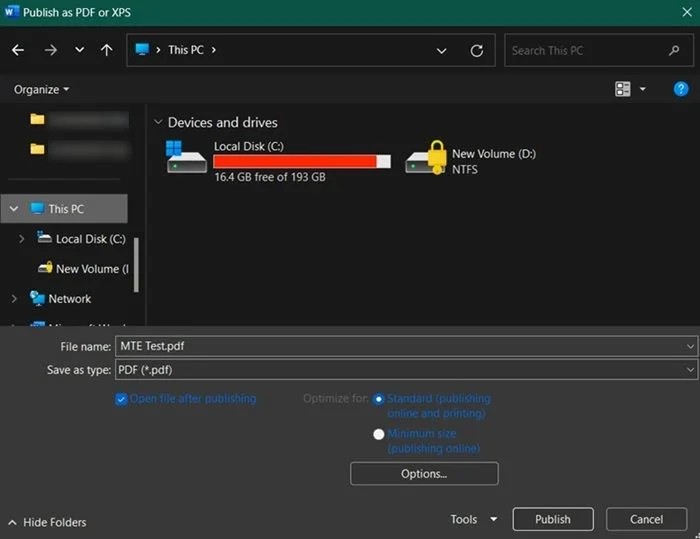Viewport: 700px width, 539px height.
Task: Uncheck Open file after publishing
Action: point(121,399)
